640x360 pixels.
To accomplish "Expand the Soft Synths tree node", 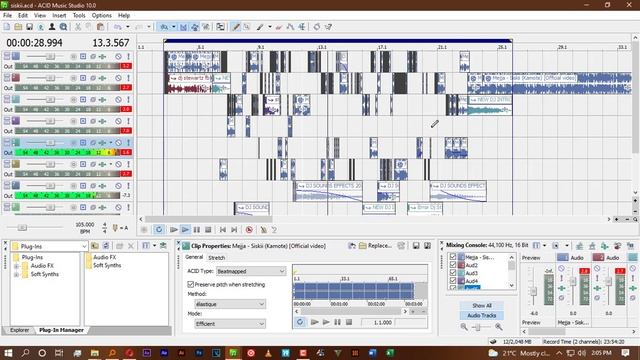I will [16, 274].
